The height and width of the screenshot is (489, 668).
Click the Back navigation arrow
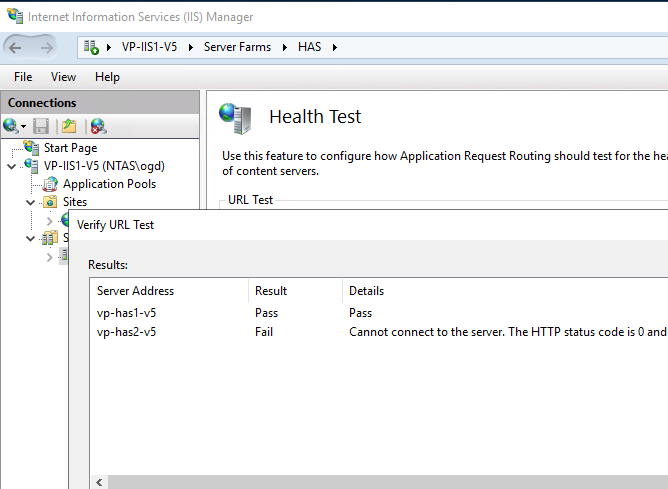[x=16, y=47]
